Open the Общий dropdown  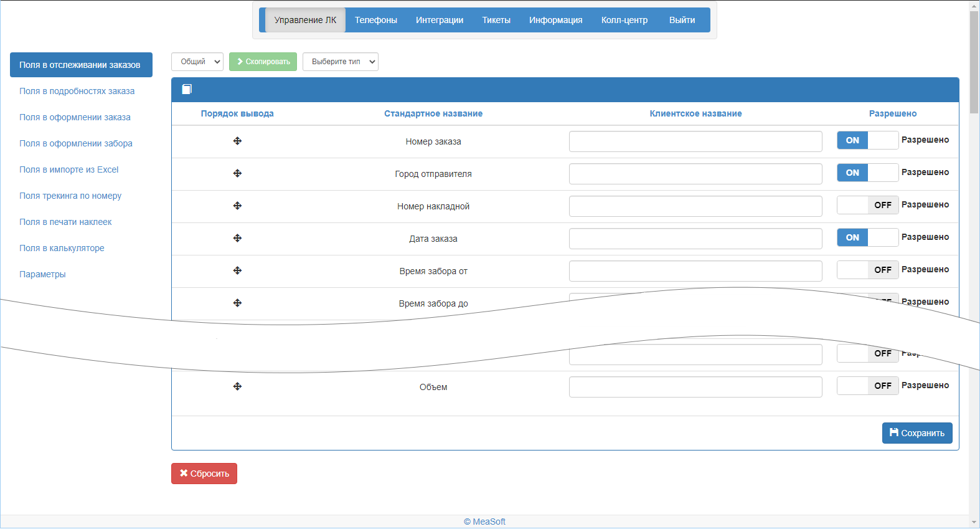coord(197,62)
